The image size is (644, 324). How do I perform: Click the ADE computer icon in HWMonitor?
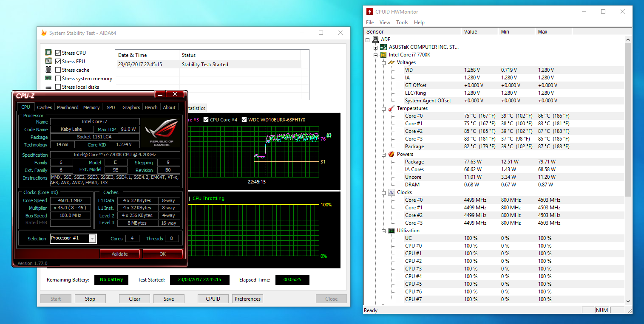click(375, 39)
